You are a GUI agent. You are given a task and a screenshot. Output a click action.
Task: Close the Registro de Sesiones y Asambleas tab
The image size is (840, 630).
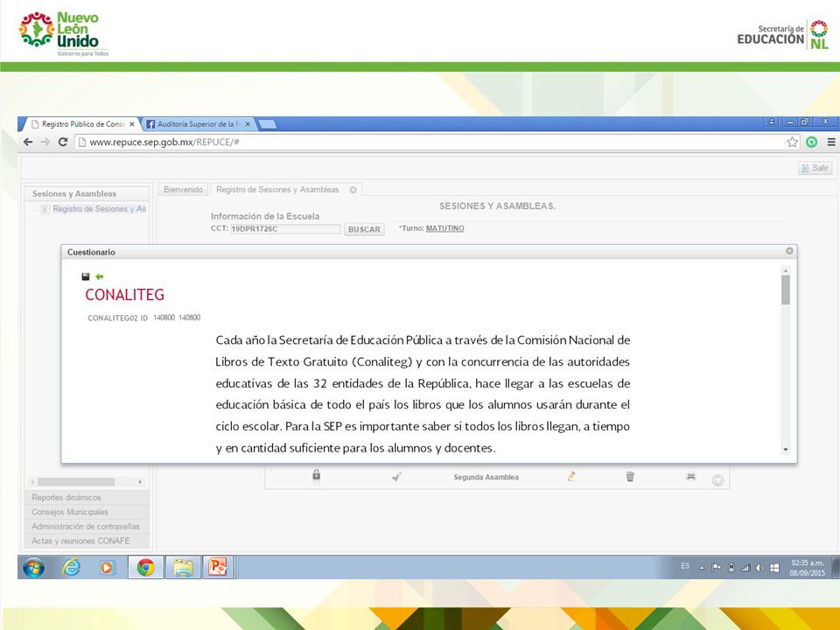(353, 190)
